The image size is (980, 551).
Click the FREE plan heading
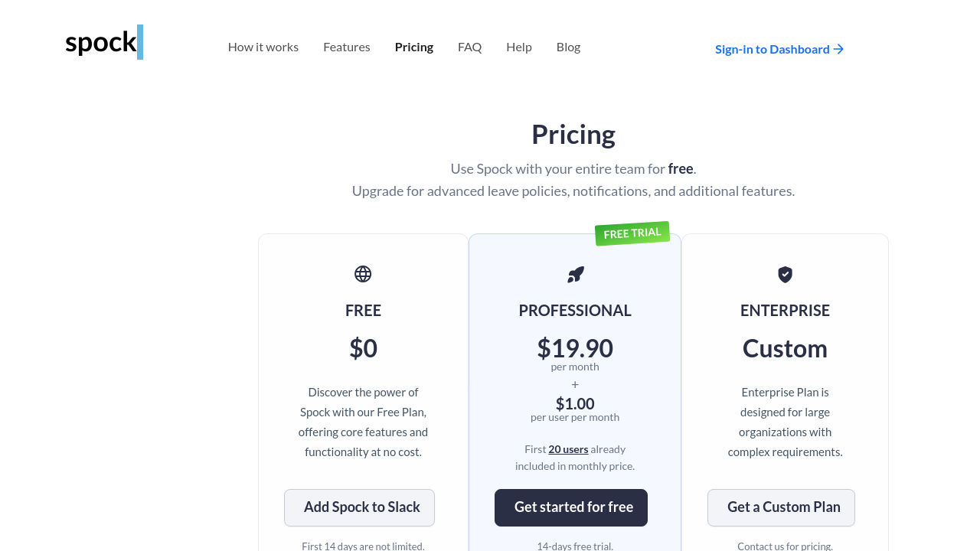click(363, 311)
